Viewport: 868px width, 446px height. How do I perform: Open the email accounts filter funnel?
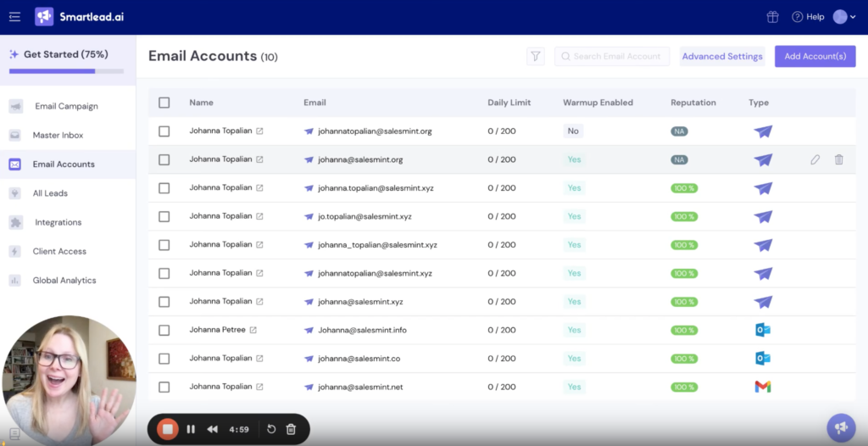536,56
